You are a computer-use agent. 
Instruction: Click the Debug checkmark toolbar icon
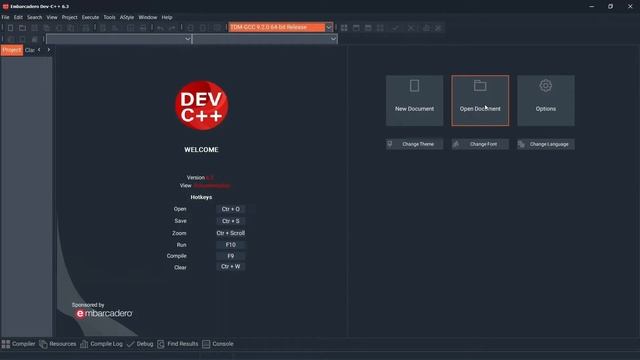395,28
